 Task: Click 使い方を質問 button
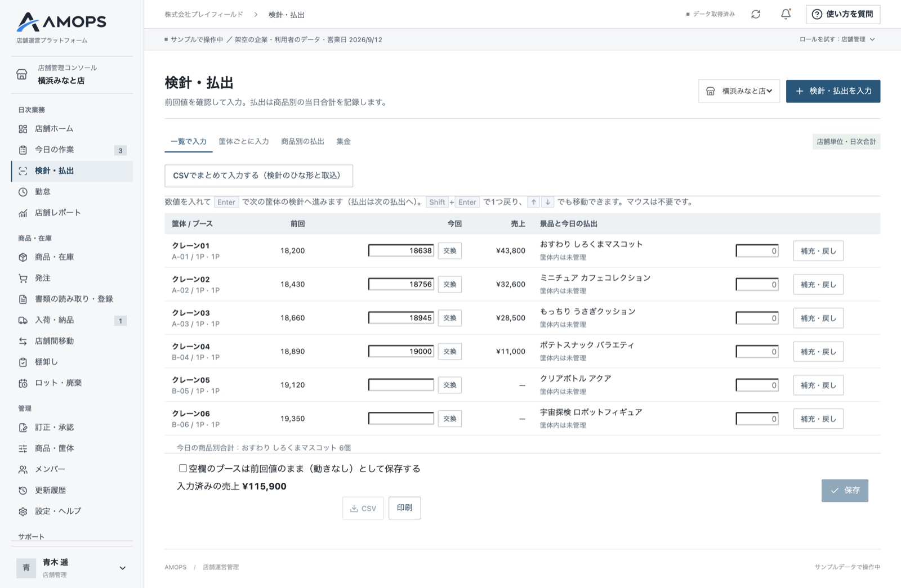(843, 14)
